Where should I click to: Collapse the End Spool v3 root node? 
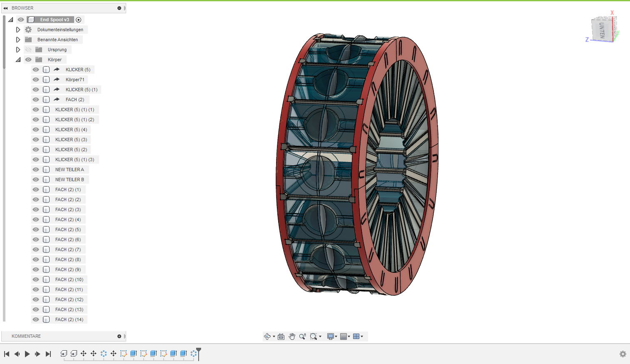(x=11, y=20)
